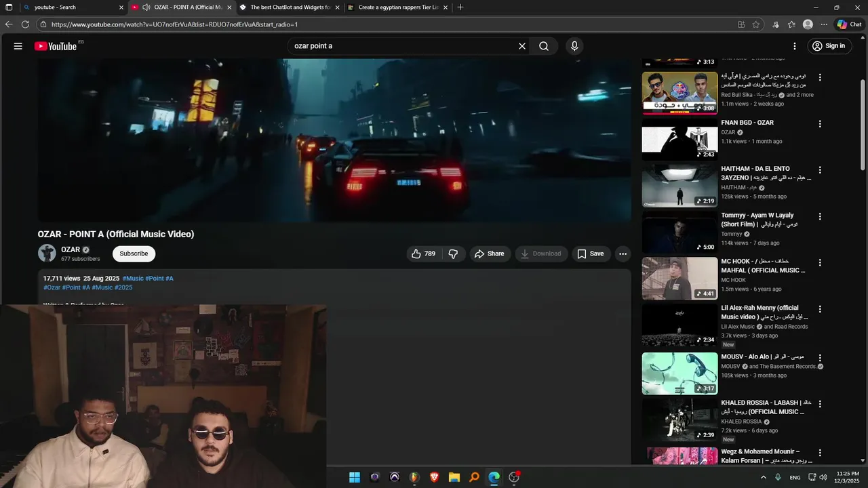Open OZAR channel name link
The height and width of the screenshot is (488, 868).
point(71,249)
